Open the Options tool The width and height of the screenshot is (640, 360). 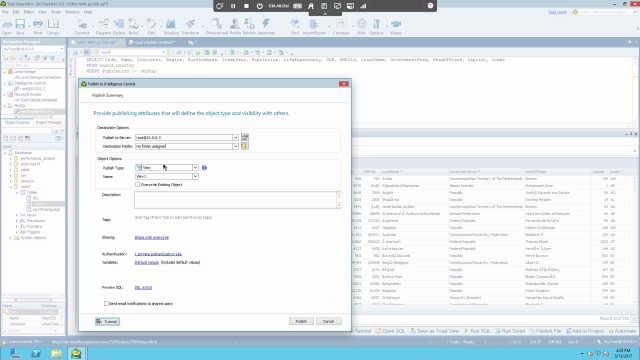pyautogui.click(x=376, y=27)
